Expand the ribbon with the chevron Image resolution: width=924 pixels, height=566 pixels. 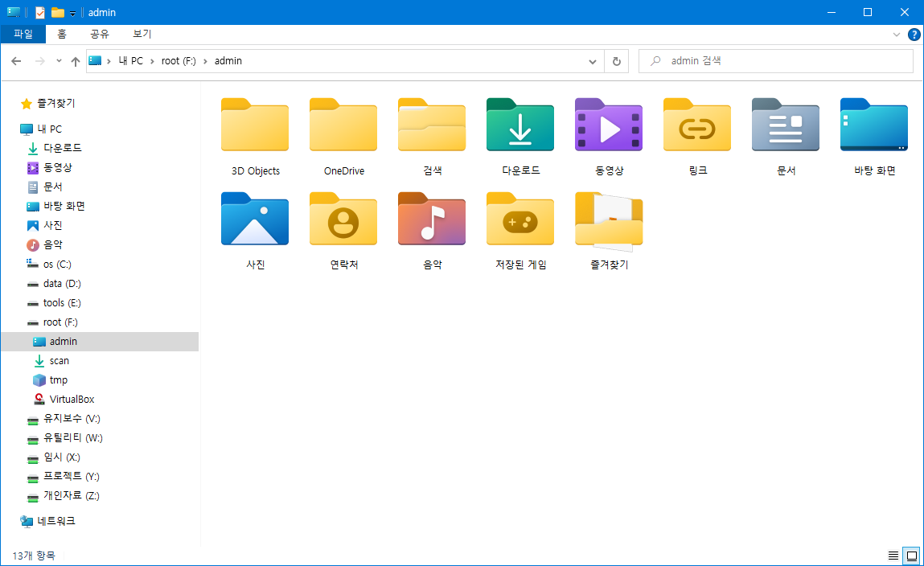coord(897,35)
